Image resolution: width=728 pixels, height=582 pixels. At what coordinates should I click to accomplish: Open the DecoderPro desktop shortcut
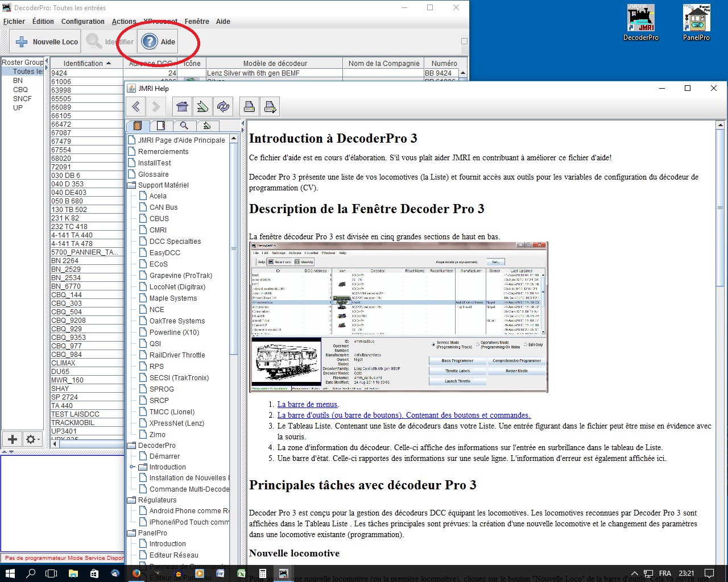pos(641,23)
